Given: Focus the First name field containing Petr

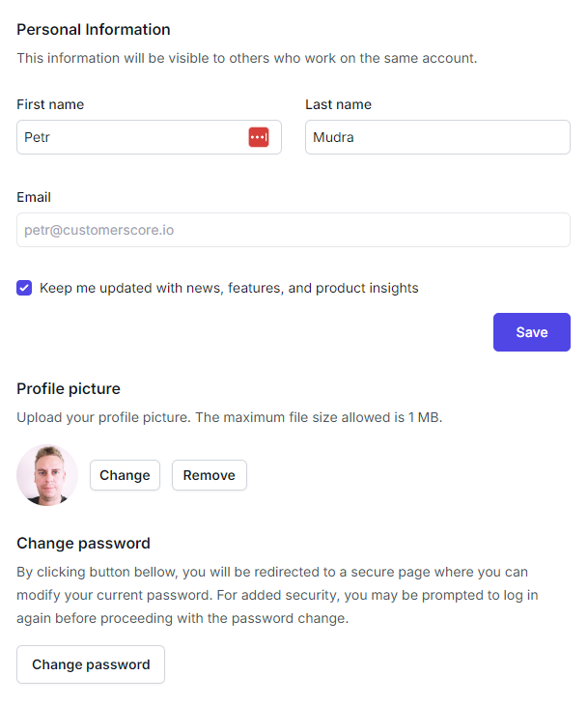Looking at the screenshot, I should (x=130, y=137).
